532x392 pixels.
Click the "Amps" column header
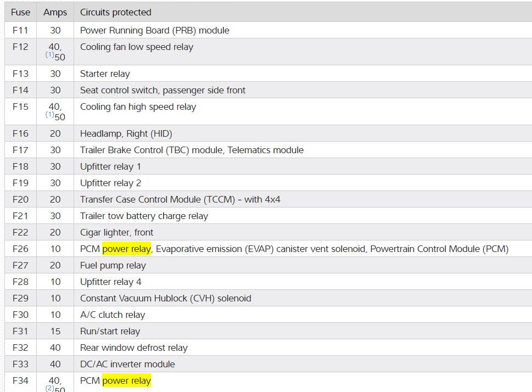coord(55,12)
